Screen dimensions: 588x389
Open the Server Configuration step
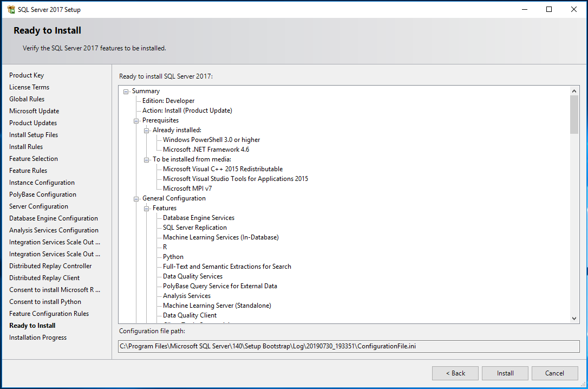(38, 206)
